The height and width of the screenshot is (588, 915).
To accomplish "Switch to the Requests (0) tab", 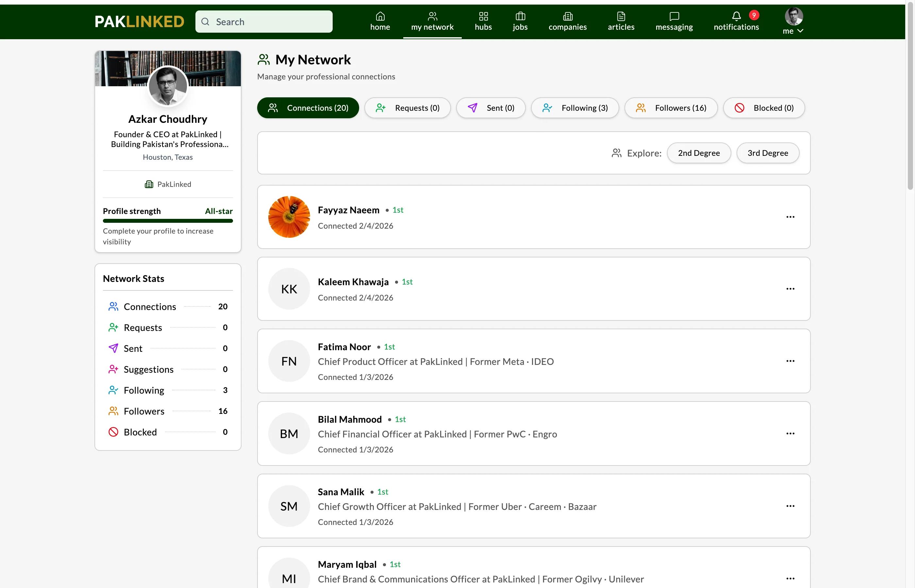I will [x=408, y=108].
